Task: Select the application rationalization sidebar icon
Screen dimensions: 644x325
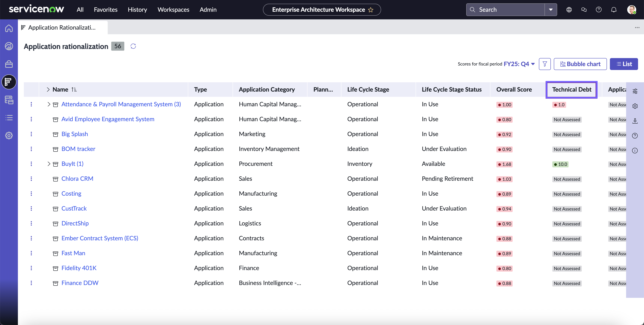Action: [9, 82]
